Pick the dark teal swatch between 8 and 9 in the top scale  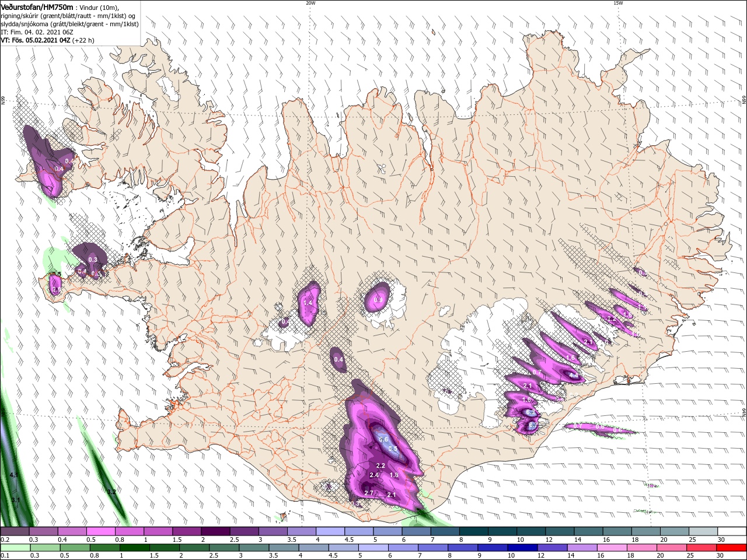tap(473, 531)
